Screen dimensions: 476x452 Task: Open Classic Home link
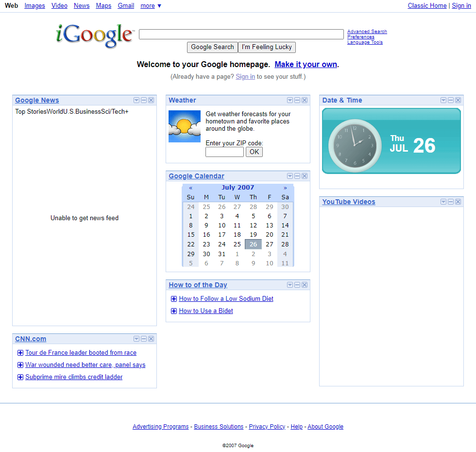[x=427, y=6]
